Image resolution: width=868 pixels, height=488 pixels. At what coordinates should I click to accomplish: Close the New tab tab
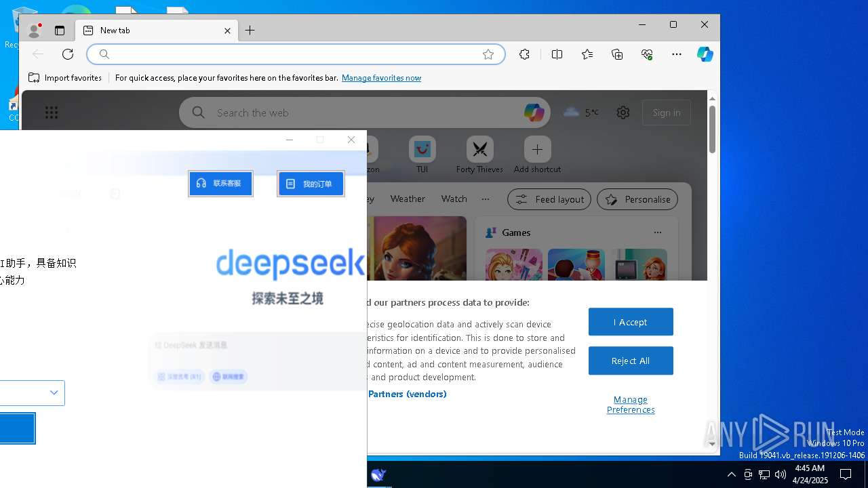(x=227, y=30)
